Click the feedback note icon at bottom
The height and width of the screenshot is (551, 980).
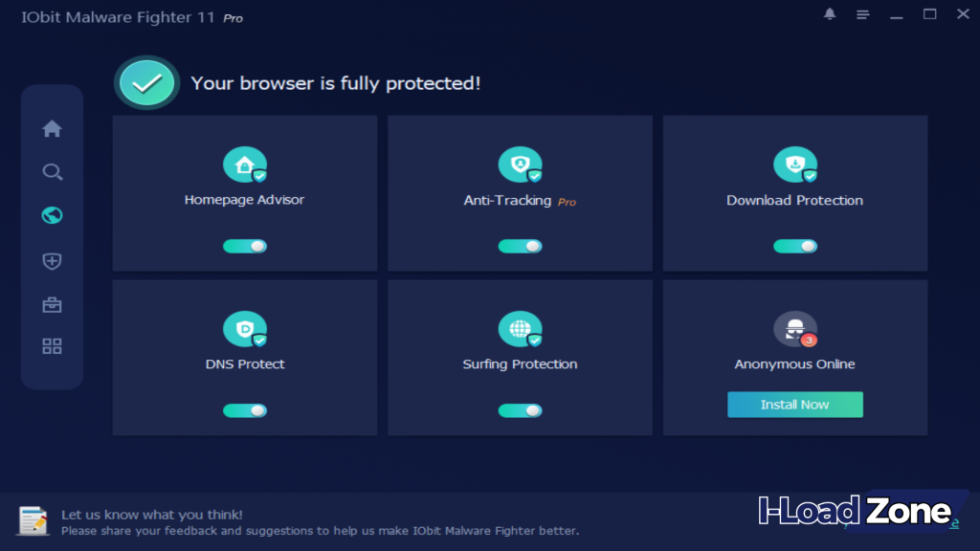click(32, 518)
